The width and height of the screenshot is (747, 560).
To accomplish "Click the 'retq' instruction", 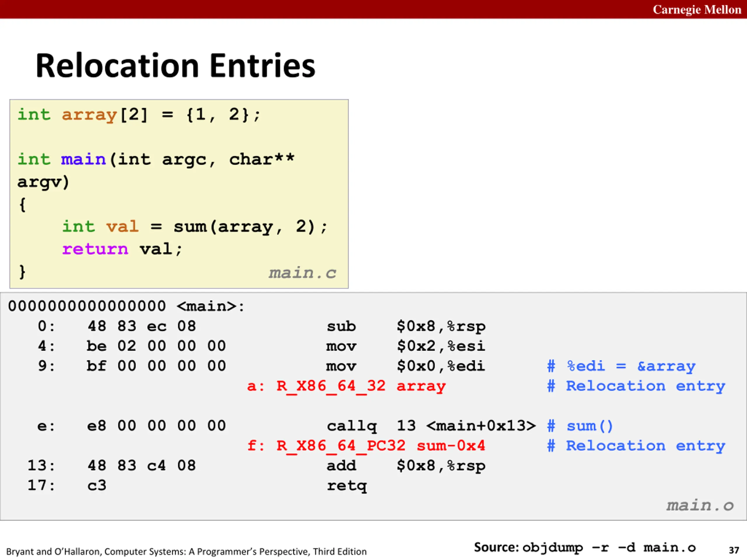I will (347, 487).
